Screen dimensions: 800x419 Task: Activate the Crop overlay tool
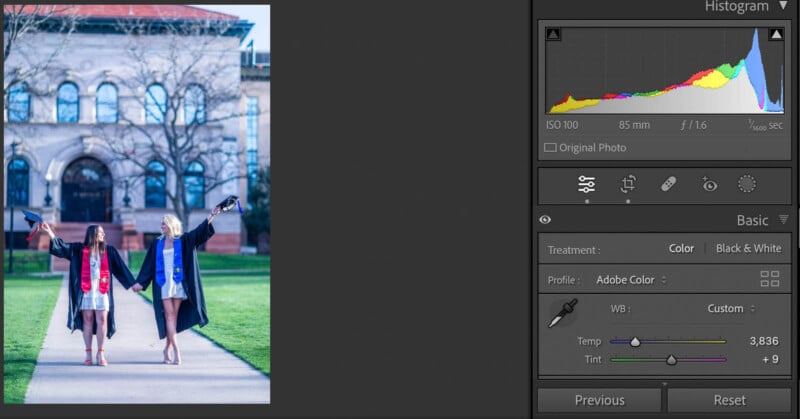(x=628, y=184)
